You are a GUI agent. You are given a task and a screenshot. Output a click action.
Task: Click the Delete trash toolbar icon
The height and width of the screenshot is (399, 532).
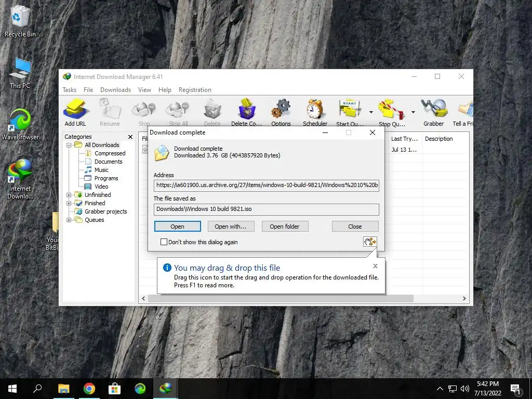212,113
